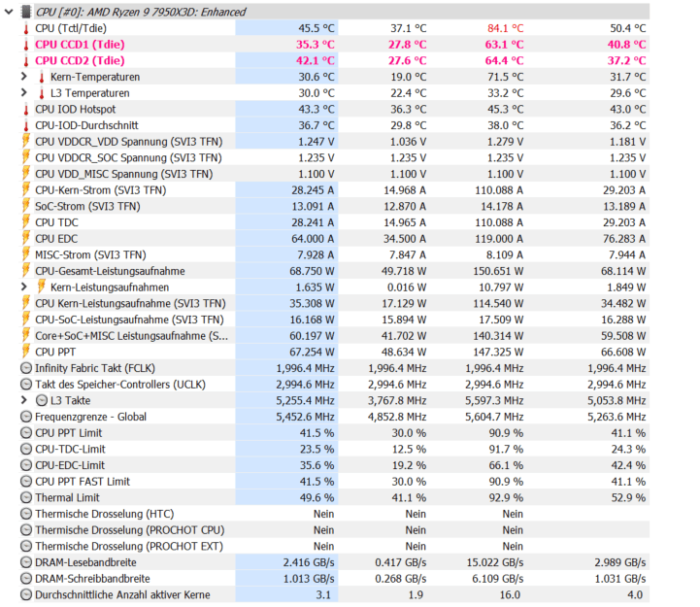The image size is (700, 607).
Task: Click the thermometer icon beside CPU-IOD-Durchschnitt
Action: (x=26, y=125)
